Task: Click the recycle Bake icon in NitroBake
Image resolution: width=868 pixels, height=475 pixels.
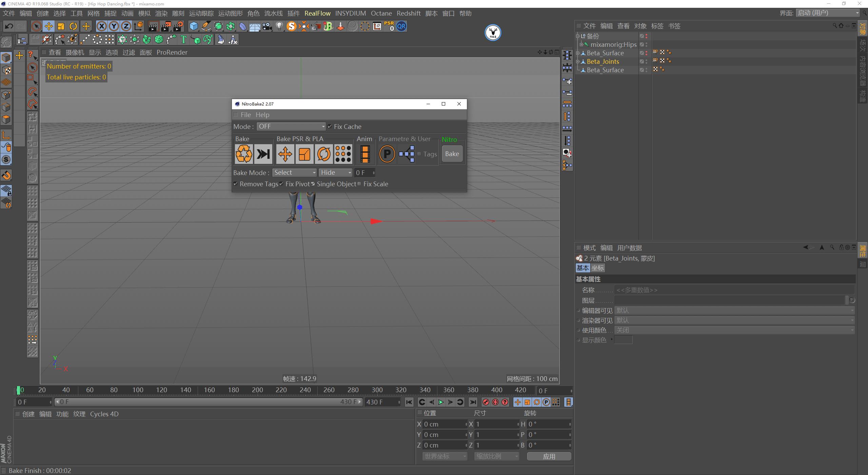Action: point(244,154)
